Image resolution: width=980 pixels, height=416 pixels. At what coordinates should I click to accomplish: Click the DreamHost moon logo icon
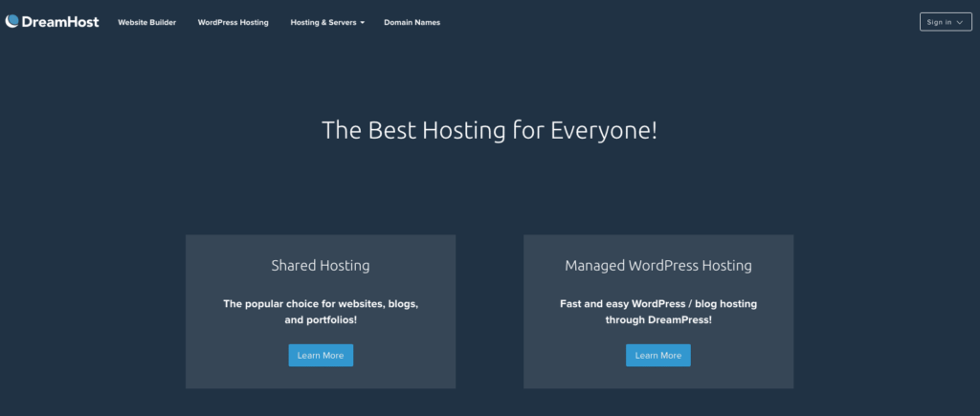(11, 21)
